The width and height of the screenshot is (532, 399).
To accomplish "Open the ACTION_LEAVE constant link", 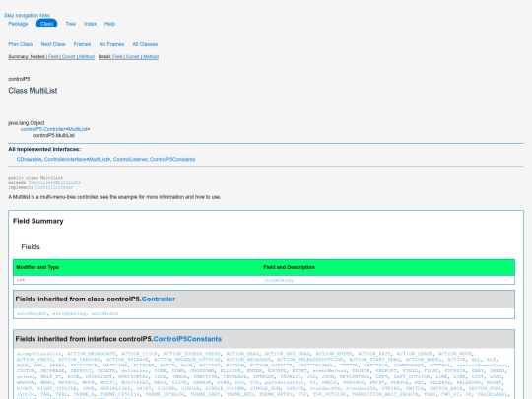I will [415, 354].
